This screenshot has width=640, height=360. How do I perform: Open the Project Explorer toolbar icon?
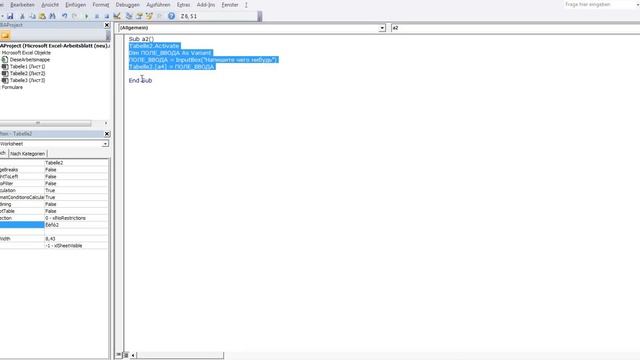[129, 16]
